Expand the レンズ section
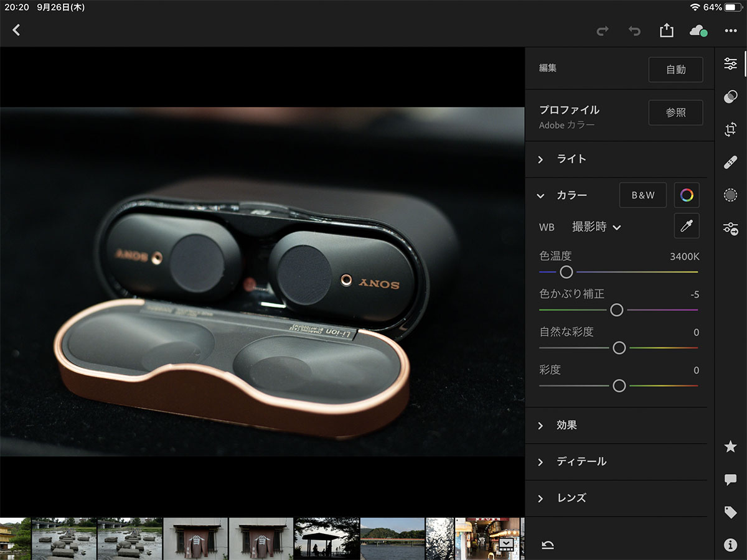747x560 pixels. (616, 498)
